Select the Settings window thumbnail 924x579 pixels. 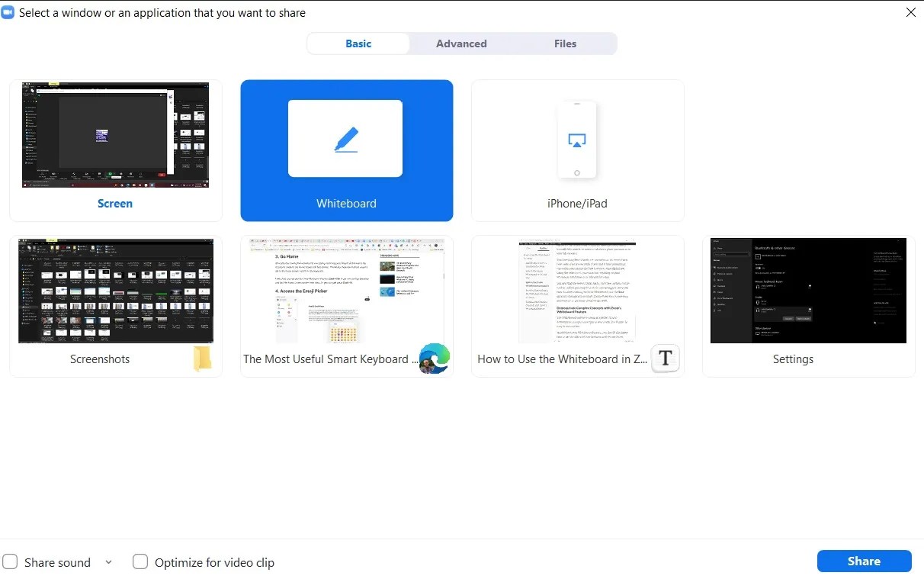tap(808, 291)
